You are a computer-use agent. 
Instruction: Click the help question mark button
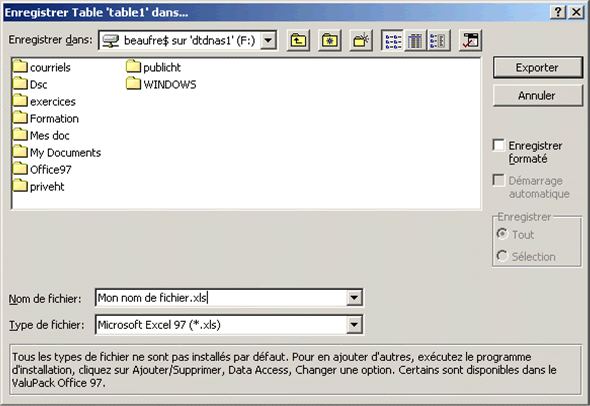pos(558,12)
